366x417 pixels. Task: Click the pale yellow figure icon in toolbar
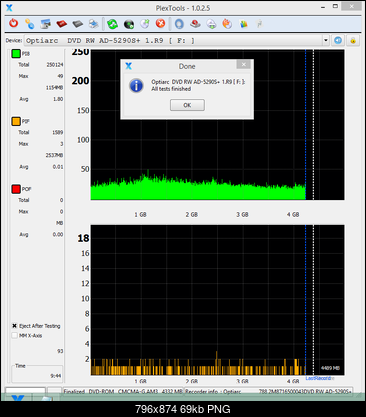pyautogui.click(x=260, y=24)
